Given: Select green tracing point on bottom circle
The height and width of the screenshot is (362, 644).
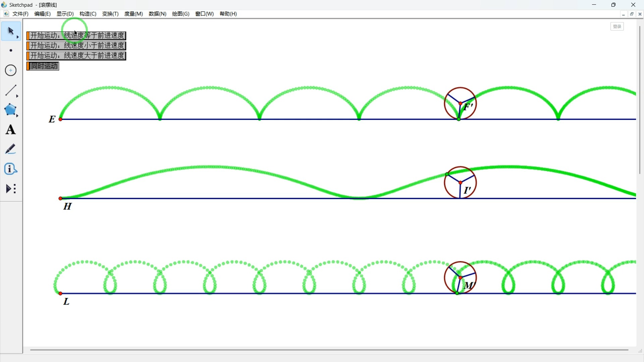Looking at the screenshot, I should (457, 293).
